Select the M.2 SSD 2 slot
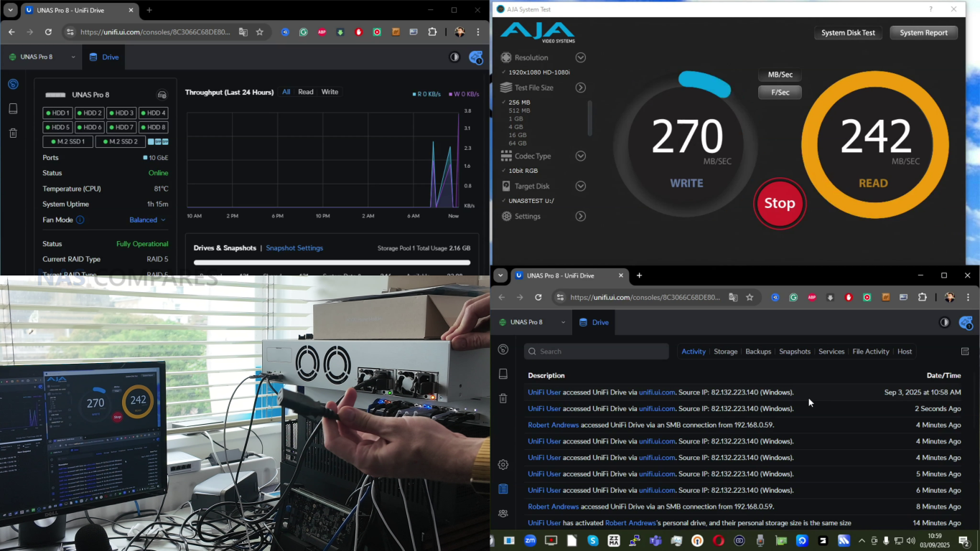This screenshot has height=551, width=980. 121,141
